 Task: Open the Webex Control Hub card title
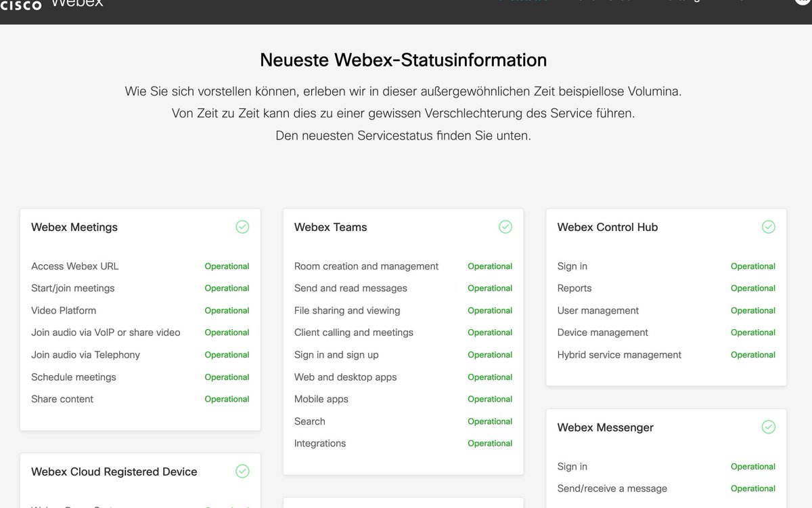[608, 228]
